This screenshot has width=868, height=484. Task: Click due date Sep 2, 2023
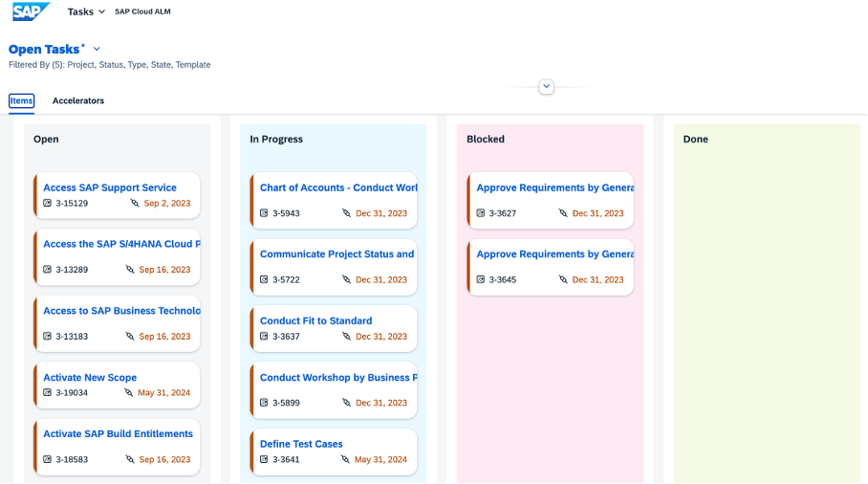click(x=167, y=203)
